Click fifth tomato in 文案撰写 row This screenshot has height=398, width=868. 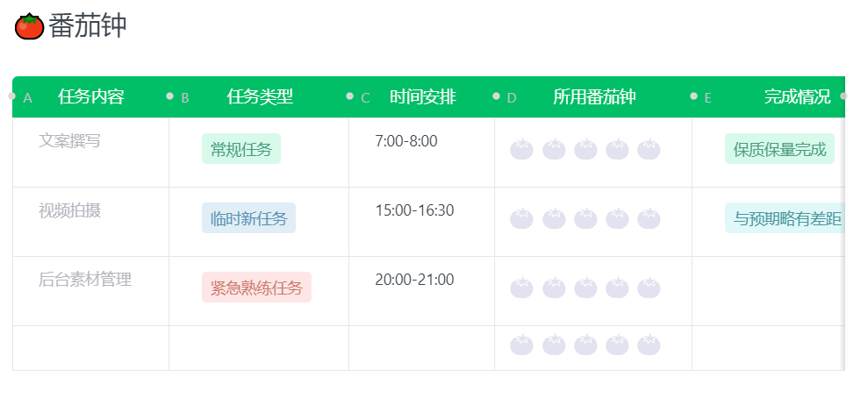pos(649,149)
